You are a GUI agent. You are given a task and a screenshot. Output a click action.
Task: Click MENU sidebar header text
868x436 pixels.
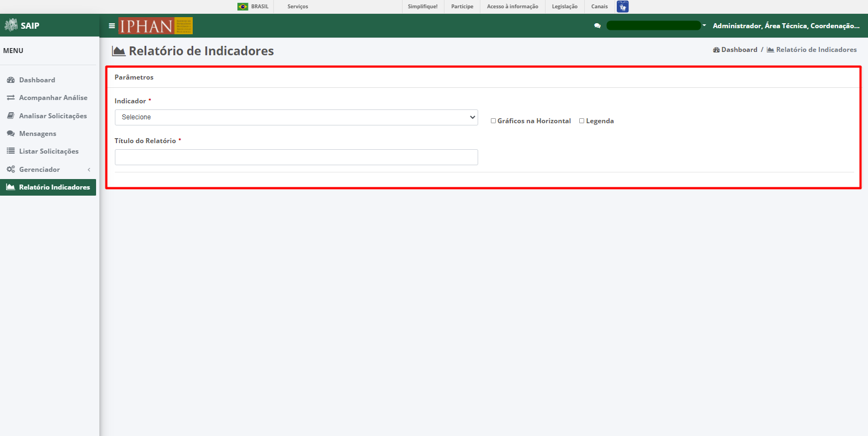click(13, 51)
